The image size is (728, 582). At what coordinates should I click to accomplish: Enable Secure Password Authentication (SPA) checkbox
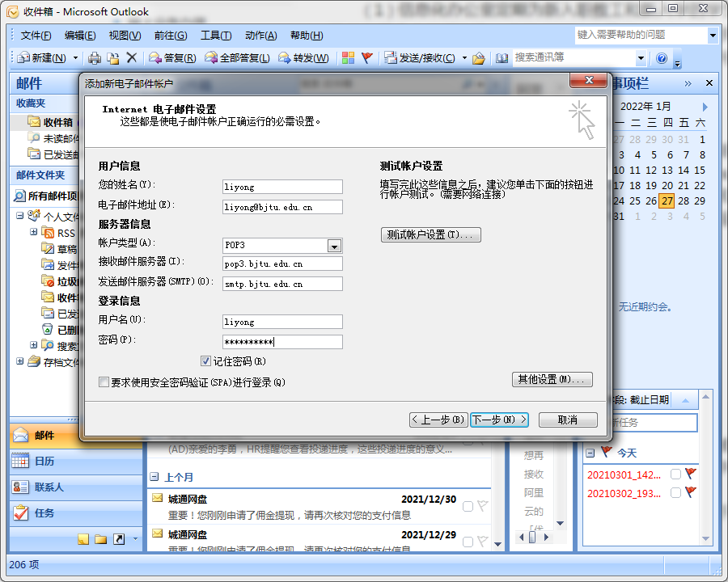click(104, 382)
